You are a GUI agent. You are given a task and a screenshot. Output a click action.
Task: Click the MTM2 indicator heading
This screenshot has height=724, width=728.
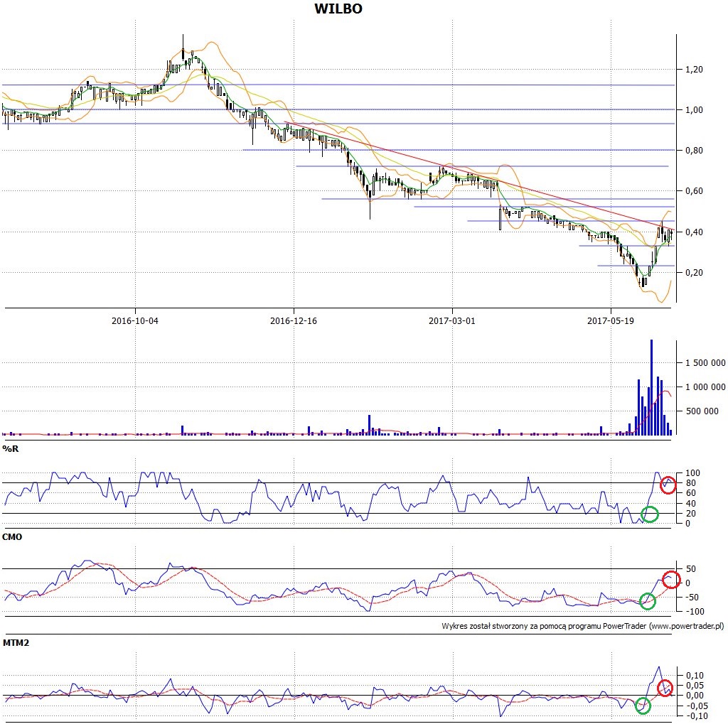click(x=16, y=643)
